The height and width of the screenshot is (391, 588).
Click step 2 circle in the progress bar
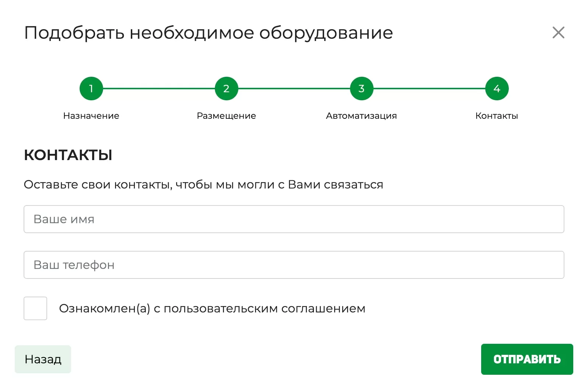point(226,89)
